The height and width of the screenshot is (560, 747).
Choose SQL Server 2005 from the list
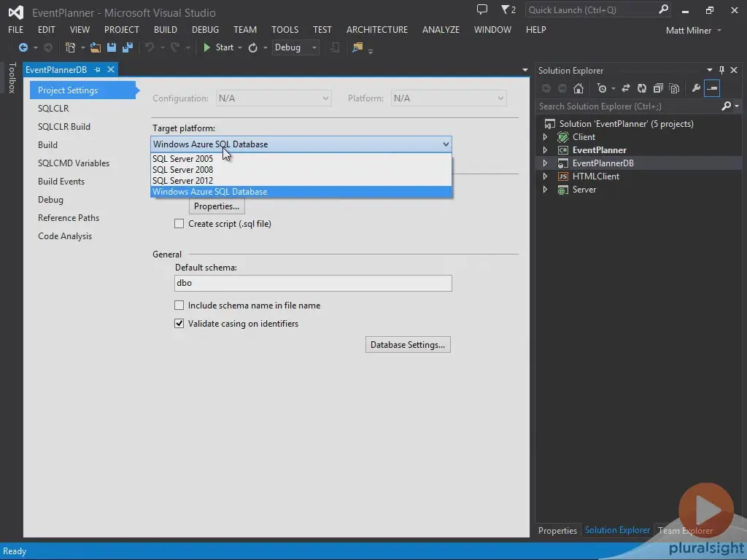(x=301, y=158)
